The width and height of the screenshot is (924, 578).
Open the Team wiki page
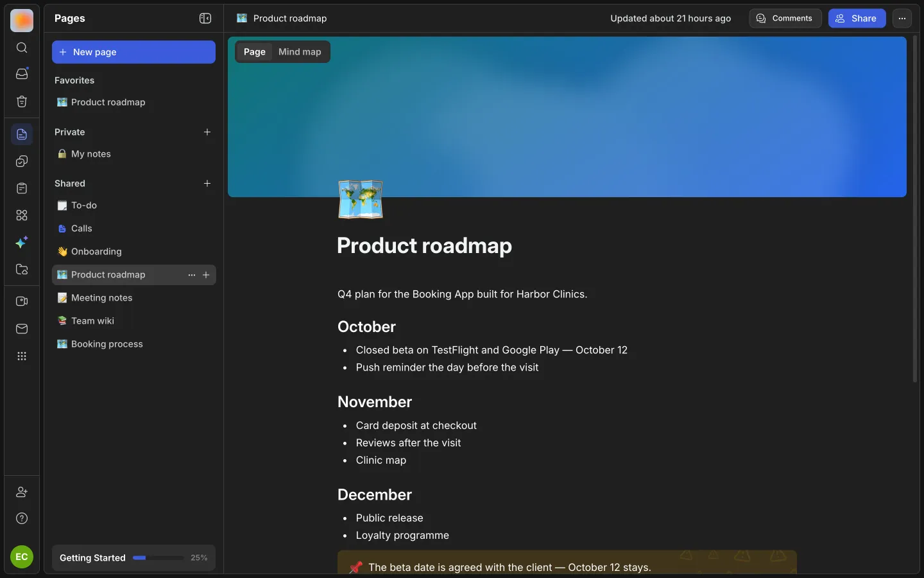click(x=133, y=321)
